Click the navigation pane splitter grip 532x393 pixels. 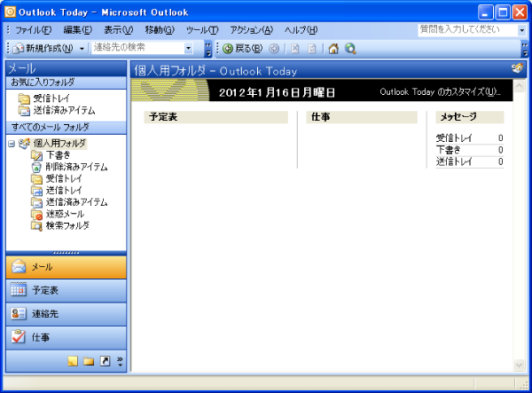[x=66, y=253]
